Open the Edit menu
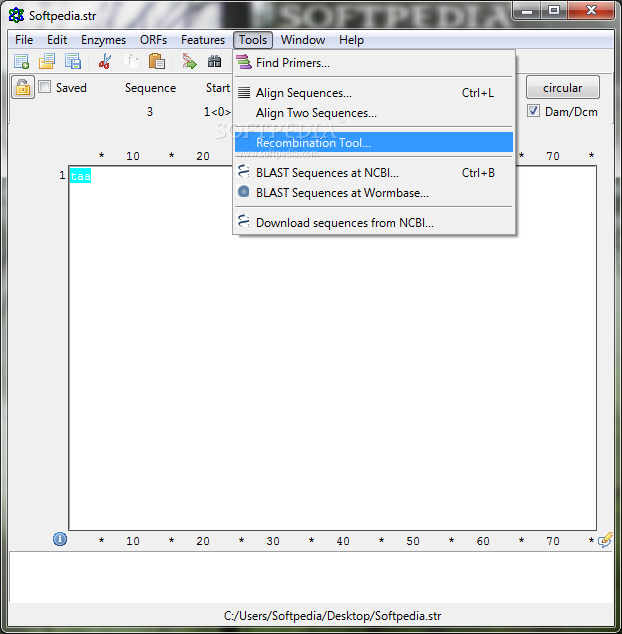The height and width of the screenshot is (634, 622). [x=57, y=40]
